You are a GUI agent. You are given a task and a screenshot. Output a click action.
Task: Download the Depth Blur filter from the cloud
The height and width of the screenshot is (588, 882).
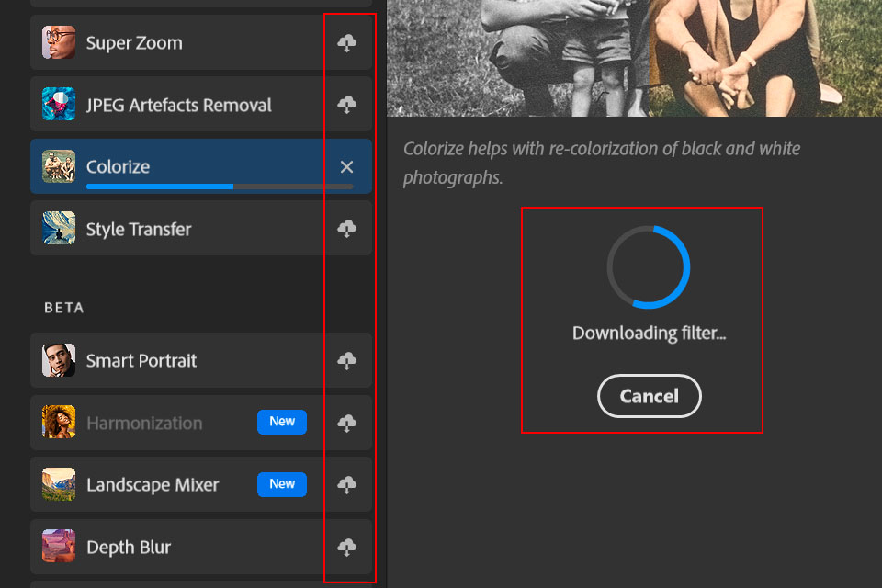(x=347, y=547)
